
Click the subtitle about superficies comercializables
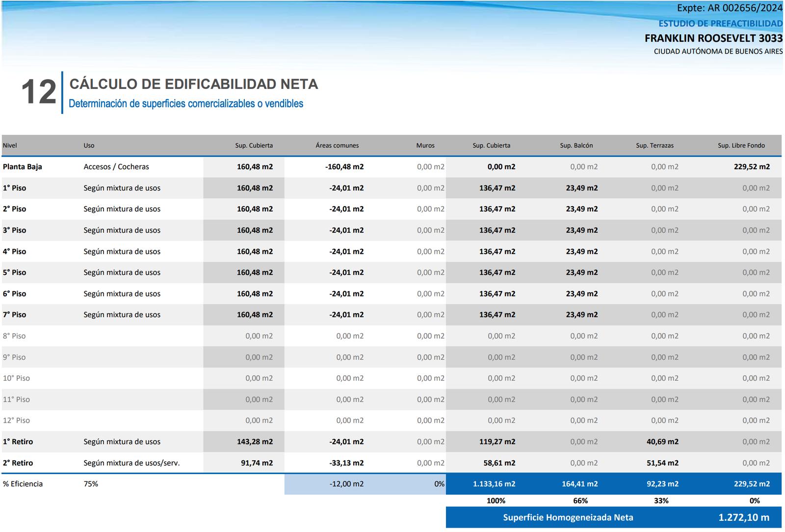click(x=186, y=104)
